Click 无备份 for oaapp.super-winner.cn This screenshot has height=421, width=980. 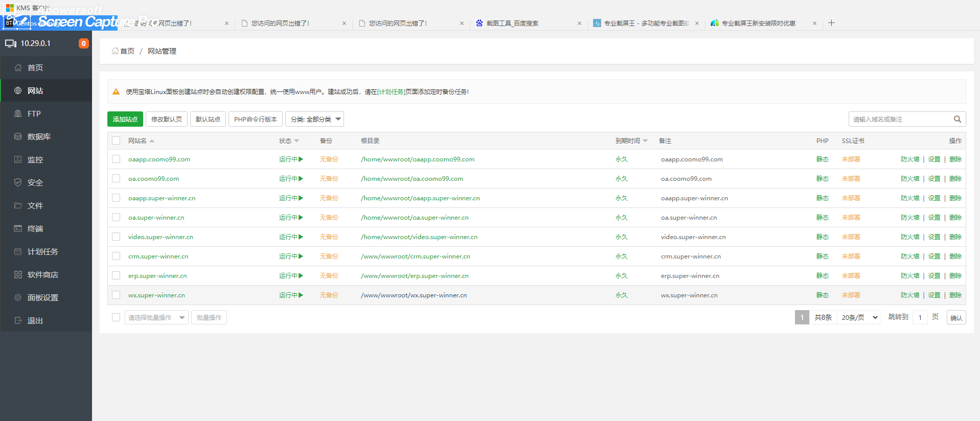click(329, 198)
